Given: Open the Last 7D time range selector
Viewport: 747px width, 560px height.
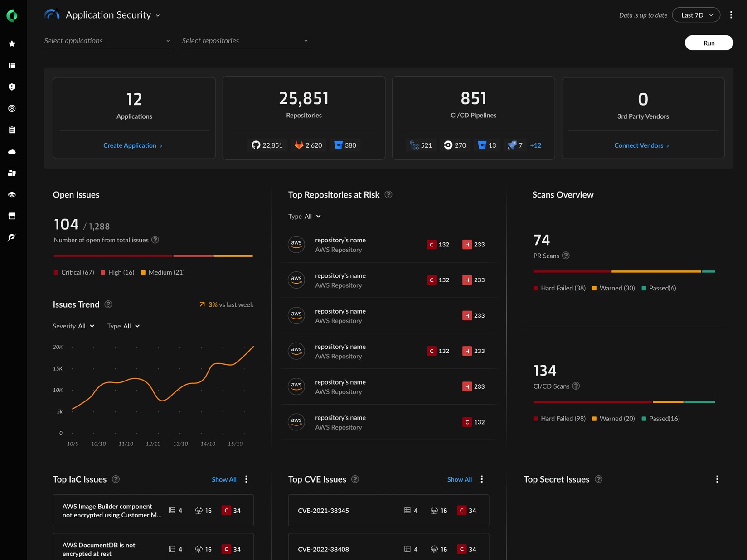Looking at the screenshot, I should [x=696, y=14].
